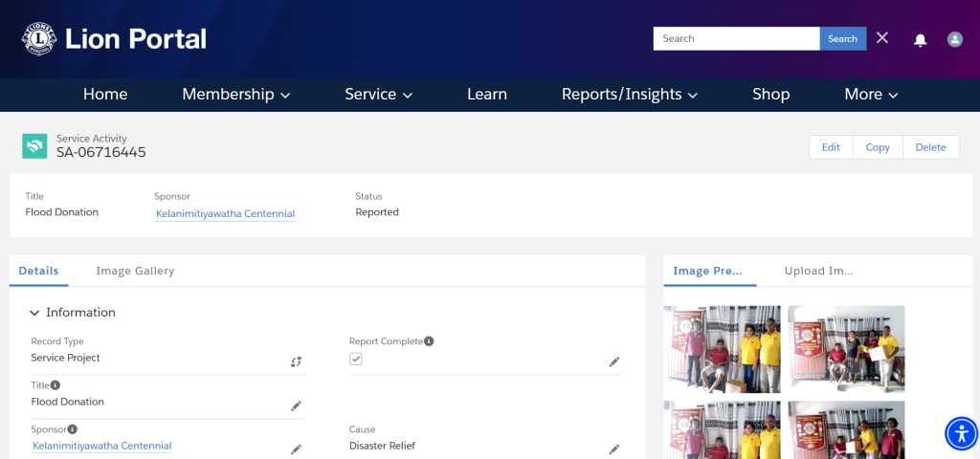The height and width of the screenshot is (459, 980).
Task: Show info tooltip next to Report Complete
Action: [x=429, y=341]
